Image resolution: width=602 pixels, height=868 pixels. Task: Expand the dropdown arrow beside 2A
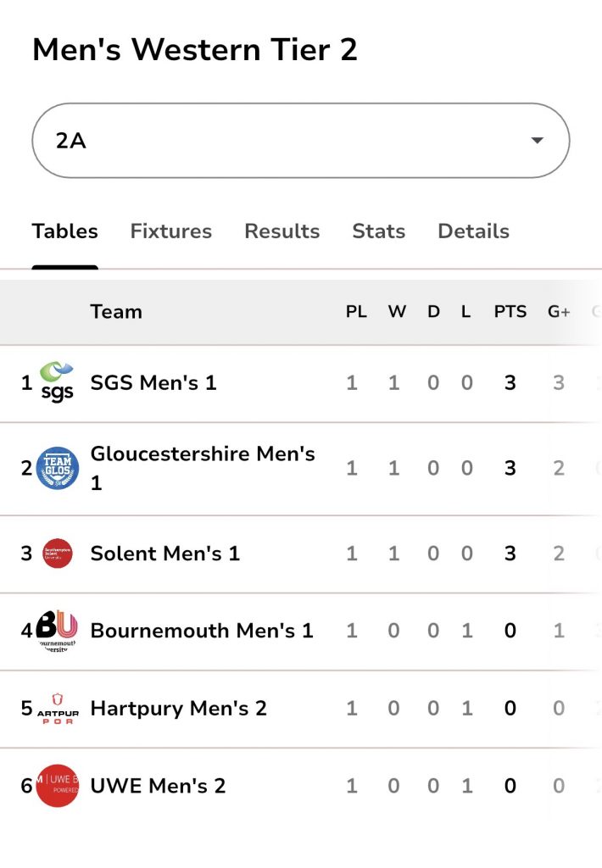click(x=537, y=141)
